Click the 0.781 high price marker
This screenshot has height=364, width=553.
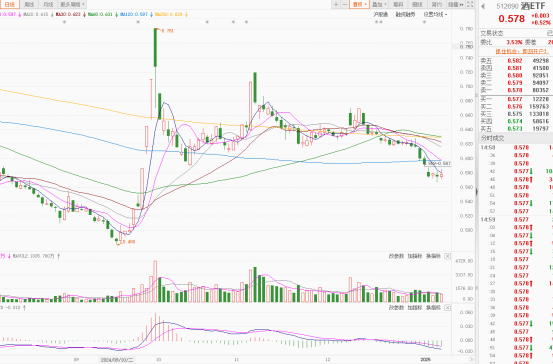[x=168, y=31]
